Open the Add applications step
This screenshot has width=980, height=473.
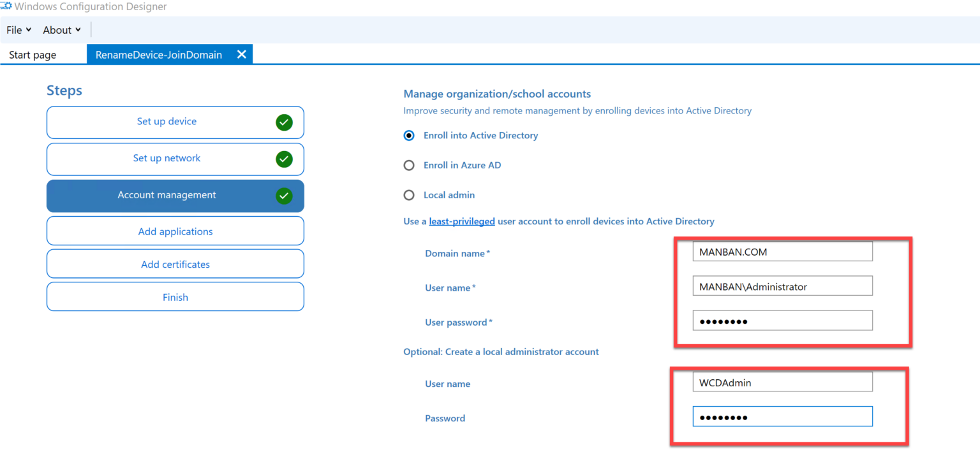pos(175,231)
